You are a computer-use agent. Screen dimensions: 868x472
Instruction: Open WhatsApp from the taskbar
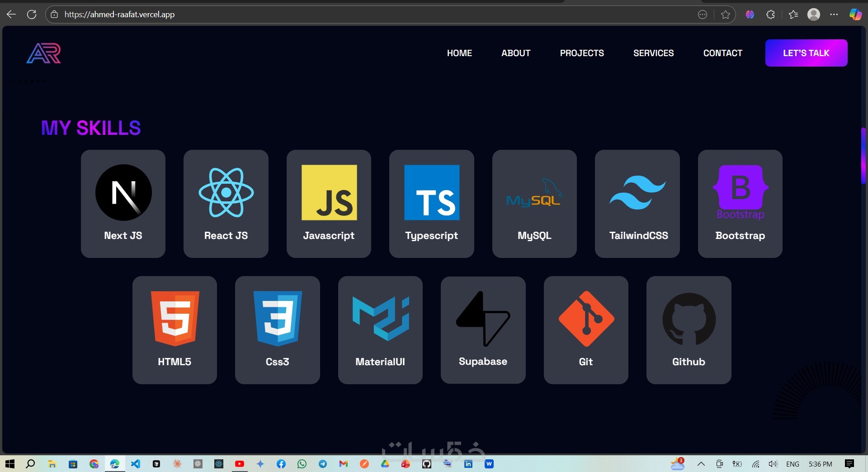click(302, 464)
